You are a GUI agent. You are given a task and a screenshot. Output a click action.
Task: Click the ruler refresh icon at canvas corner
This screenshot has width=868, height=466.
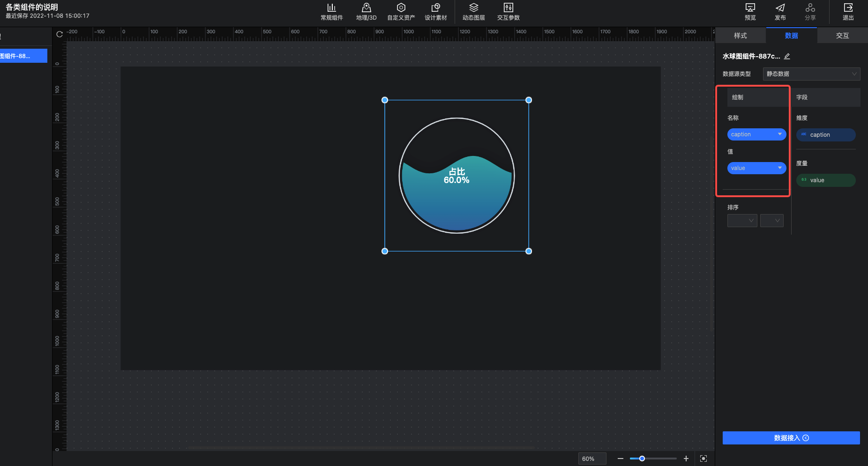[60, 34]
